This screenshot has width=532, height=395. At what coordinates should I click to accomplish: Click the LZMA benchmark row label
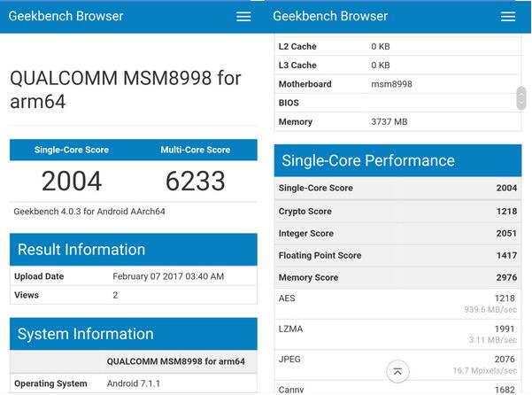[290, 329]
